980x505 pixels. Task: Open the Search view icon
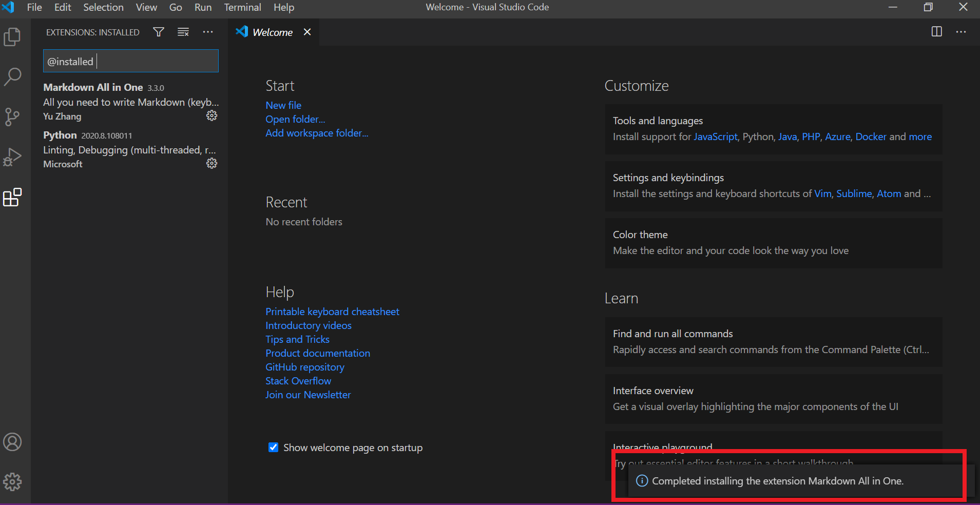click(x=12, y=77)
